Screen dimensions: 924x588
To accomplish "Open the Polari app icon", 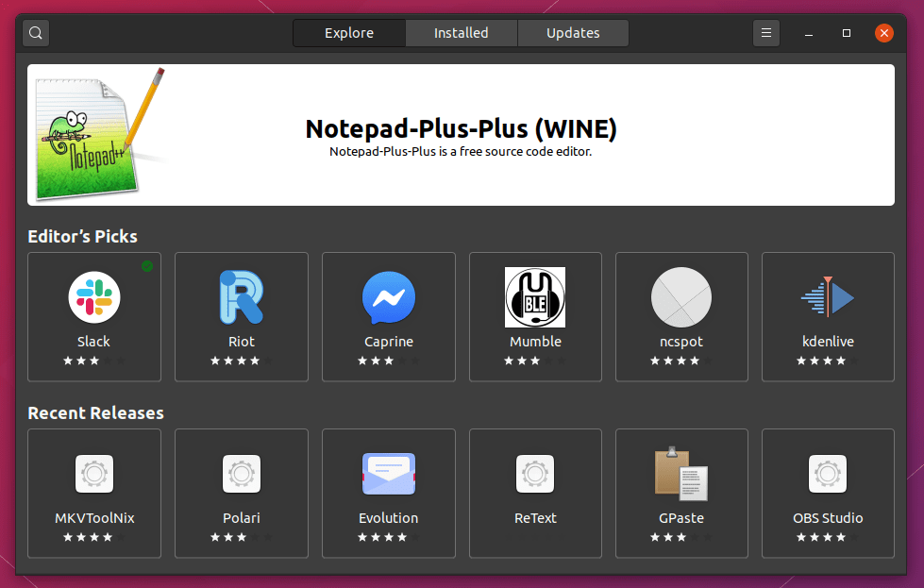I will (241, 474).
